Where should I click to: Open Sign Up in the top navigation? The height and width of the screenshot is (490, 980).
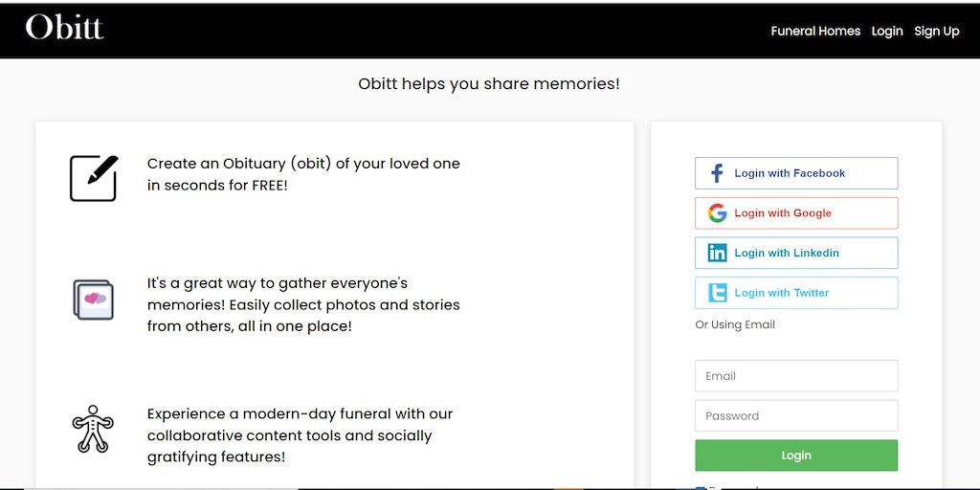point(936,31)
